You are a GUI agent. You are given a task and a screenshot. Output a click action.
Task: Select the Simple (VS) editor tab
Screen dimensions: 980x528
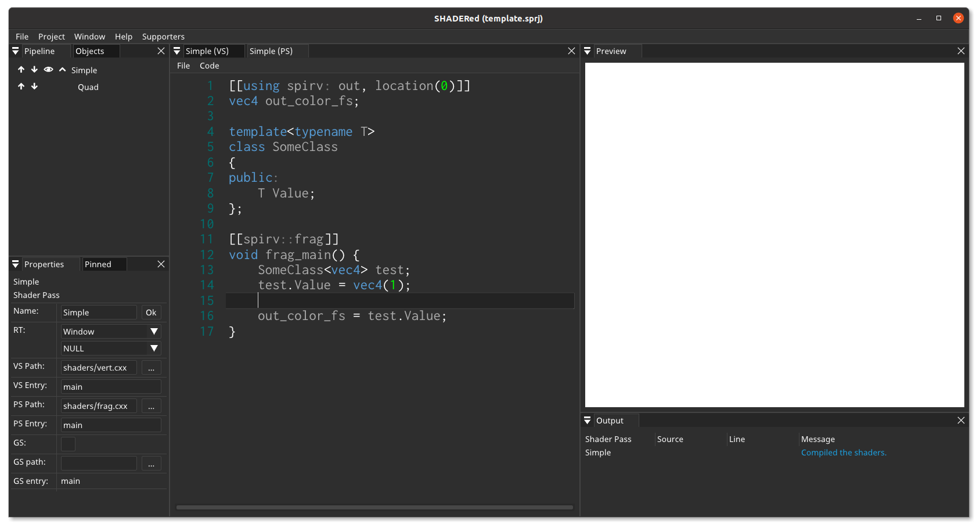coord(213,51)
